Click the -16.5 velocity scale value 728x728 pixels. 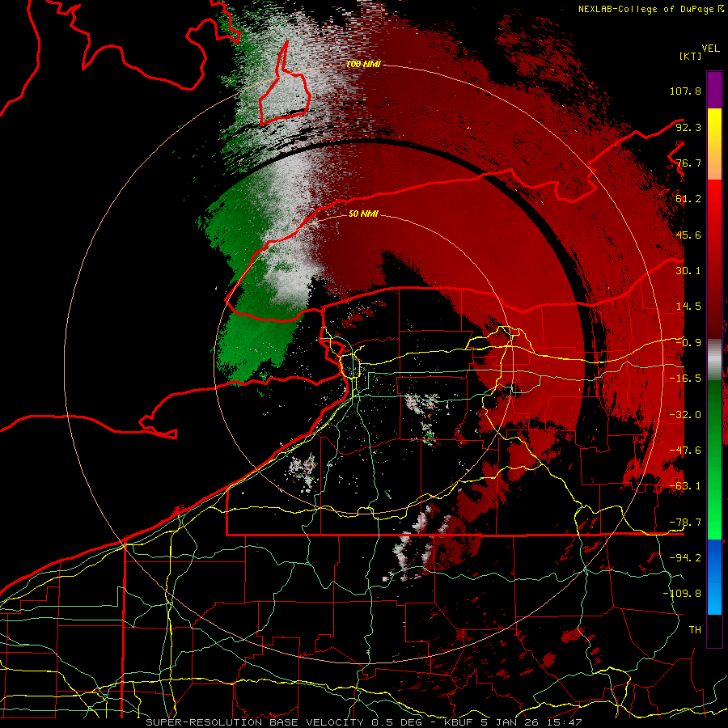pos(685,379)
